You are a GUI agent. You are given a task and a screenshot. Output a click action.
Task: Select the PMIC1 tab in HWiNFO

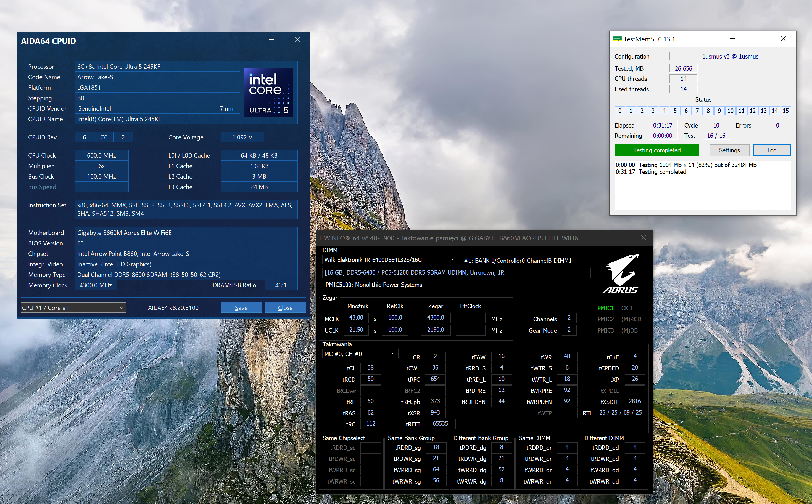click(605, 308)
